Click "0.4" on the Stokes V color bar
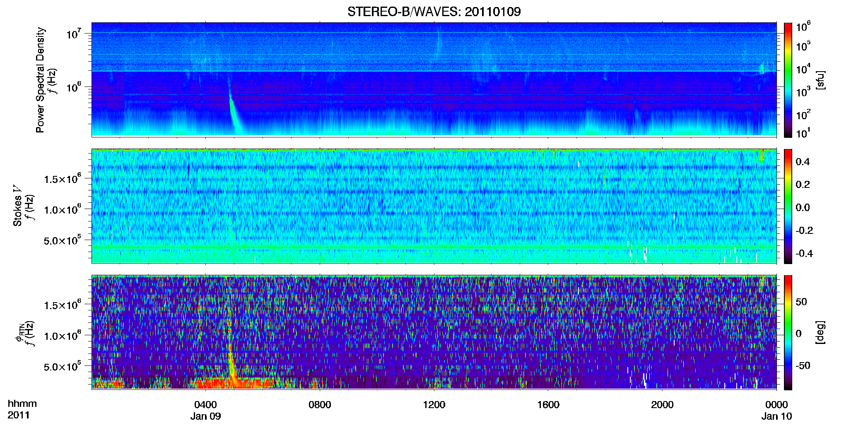The width and height of the screenshot is (868, 447). [x=803, y=162]
